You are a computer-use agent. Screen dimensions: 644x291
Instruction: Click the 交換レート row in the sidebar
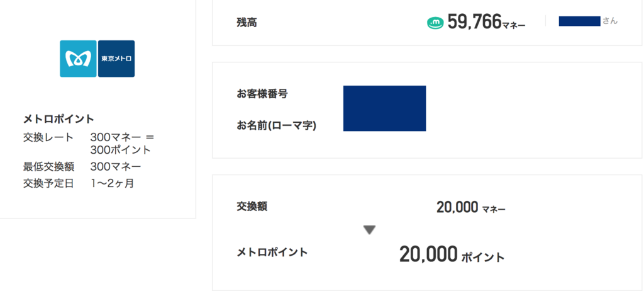tap(89, 143)
